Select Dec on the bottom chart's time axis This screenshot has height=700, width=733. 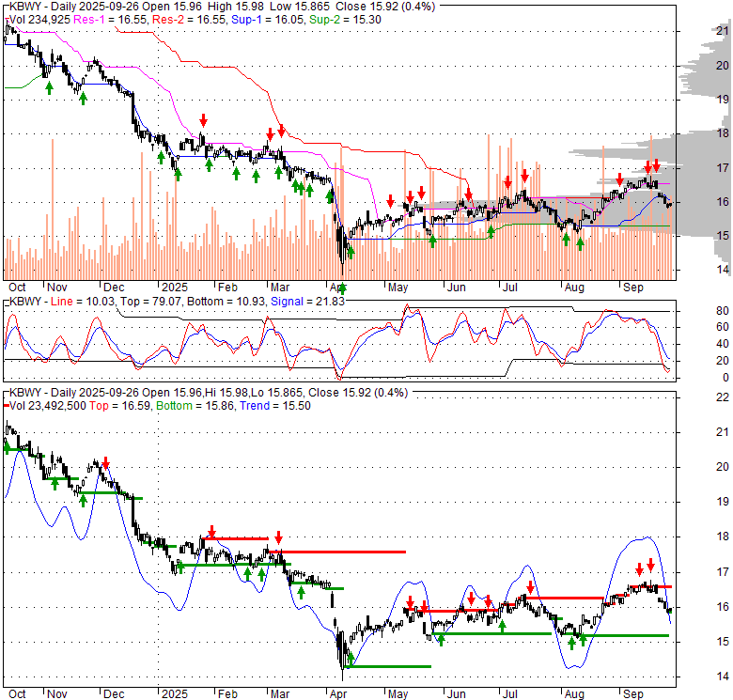tap(114, 694)
